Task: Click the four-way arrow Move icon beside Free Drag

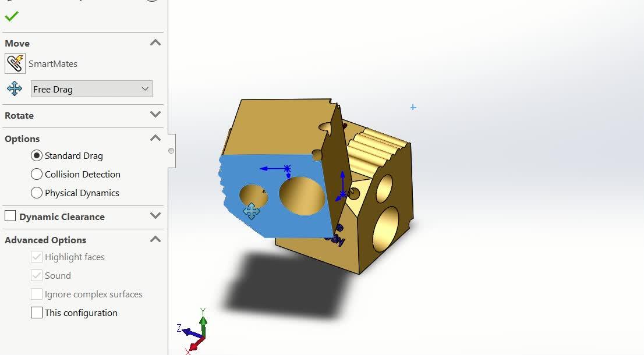Action: (x=14, y=88)
